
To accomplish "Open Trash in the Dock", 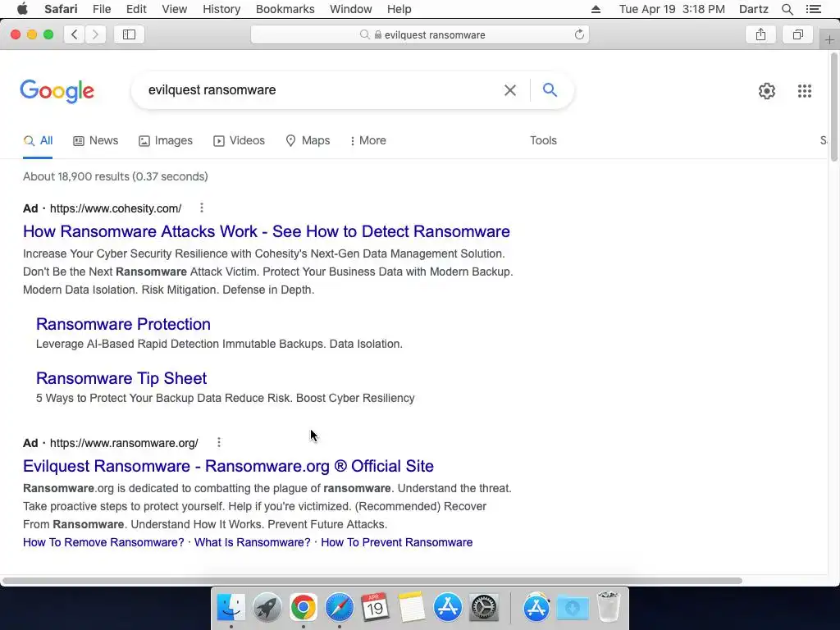I will coord(608,606).
